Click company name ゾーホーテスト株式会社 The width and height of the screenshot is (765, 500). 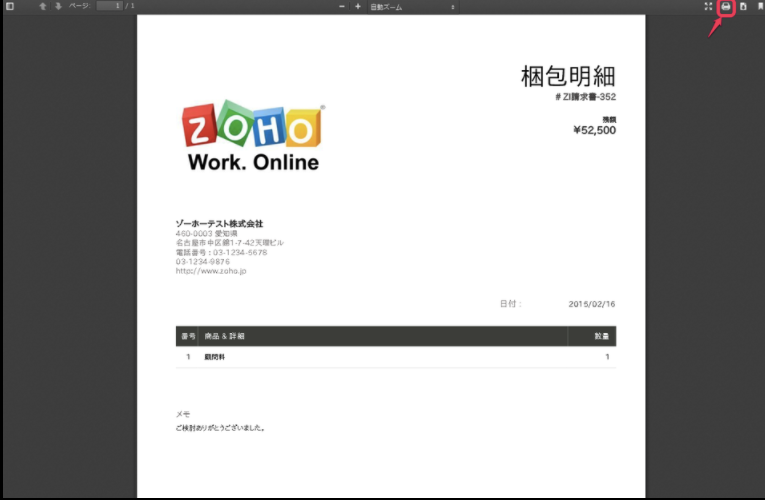pos(219,223)
